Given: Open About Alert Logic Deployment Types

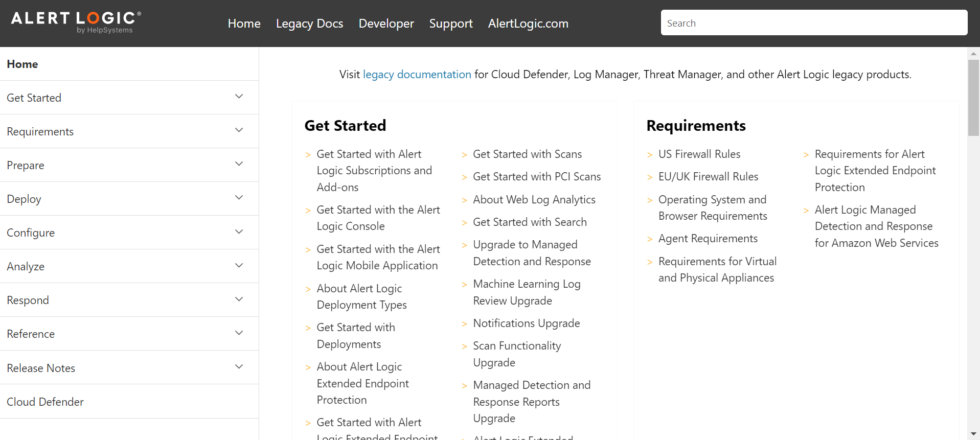Looking at the screenshot, I should tap(362, 296).
